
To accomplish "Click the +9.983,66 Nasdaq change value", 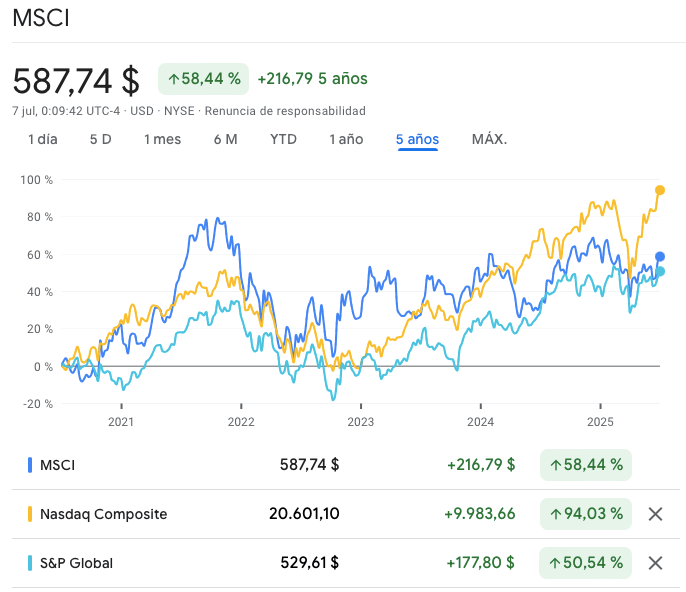I will click(x=480, y=514).
